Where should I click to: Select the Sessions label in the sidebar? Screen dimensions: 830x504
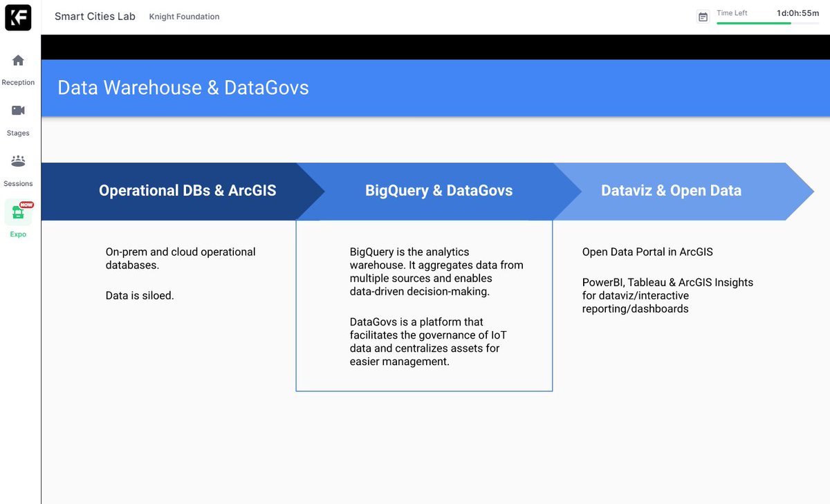click(18, 183)
